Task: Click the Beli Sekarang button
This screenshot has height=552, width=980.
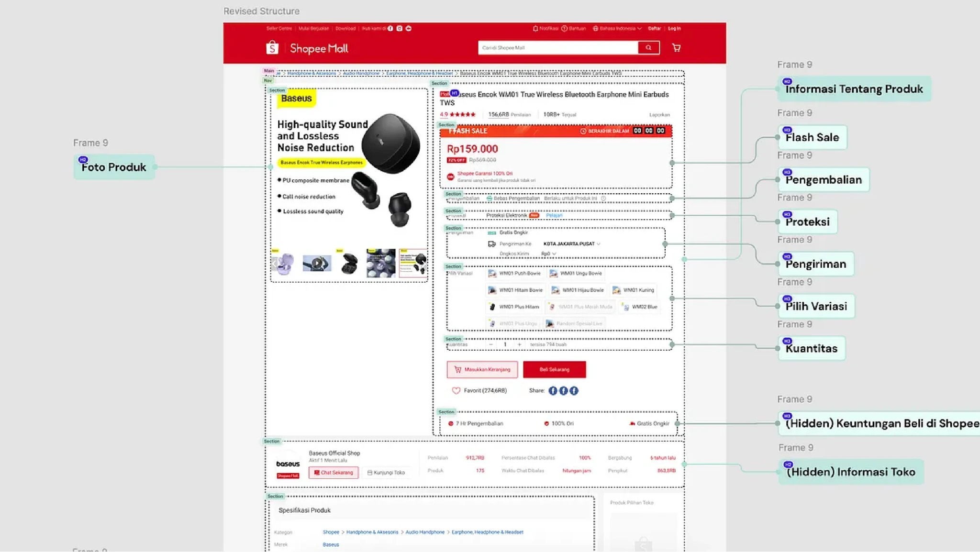Action: coord(554,369)
